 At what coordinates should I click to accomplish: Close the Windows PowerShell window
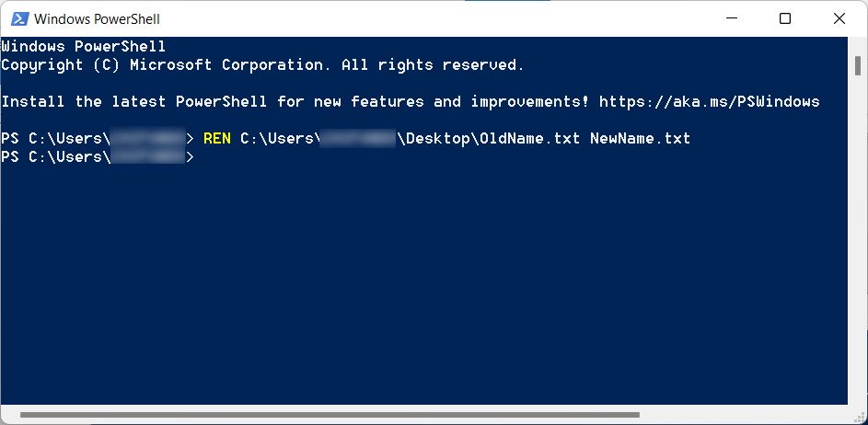pyautogui.click(x=838, y=18)
